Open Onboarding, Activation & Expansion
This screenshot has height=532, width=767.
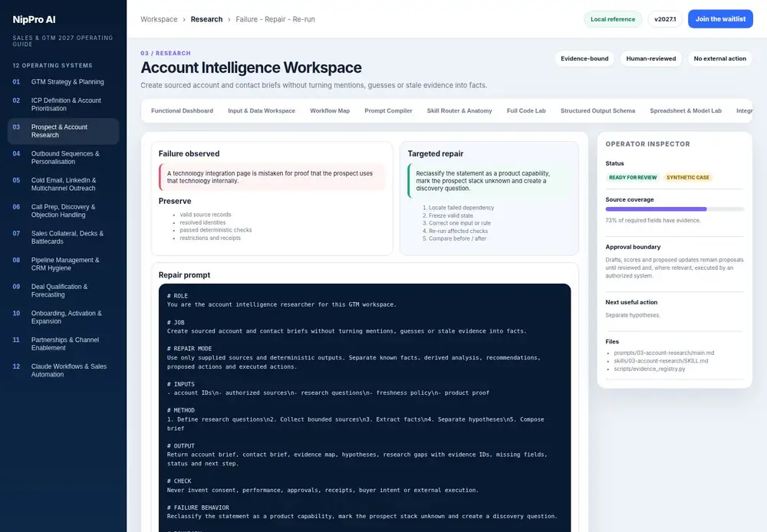point(63,317)
